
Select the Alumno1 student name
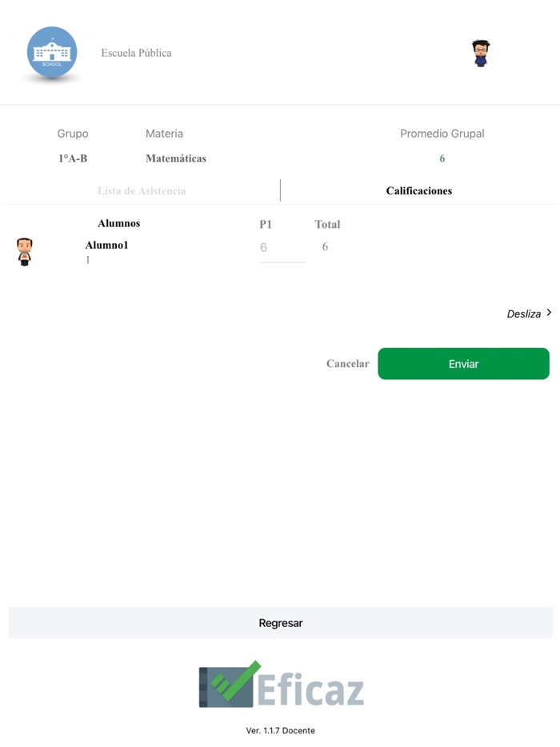point(106,246)
